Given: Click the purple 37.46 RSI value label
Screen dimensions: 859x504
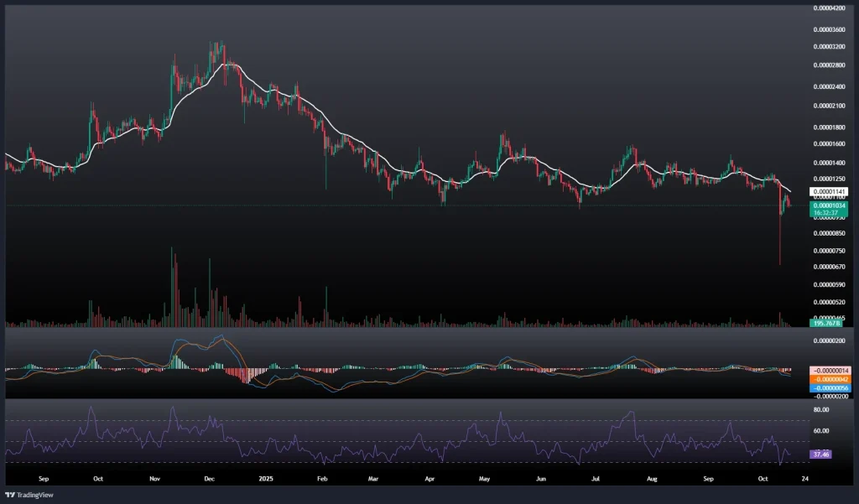Looking at the screenshot, I should click(x=822, y=454).
